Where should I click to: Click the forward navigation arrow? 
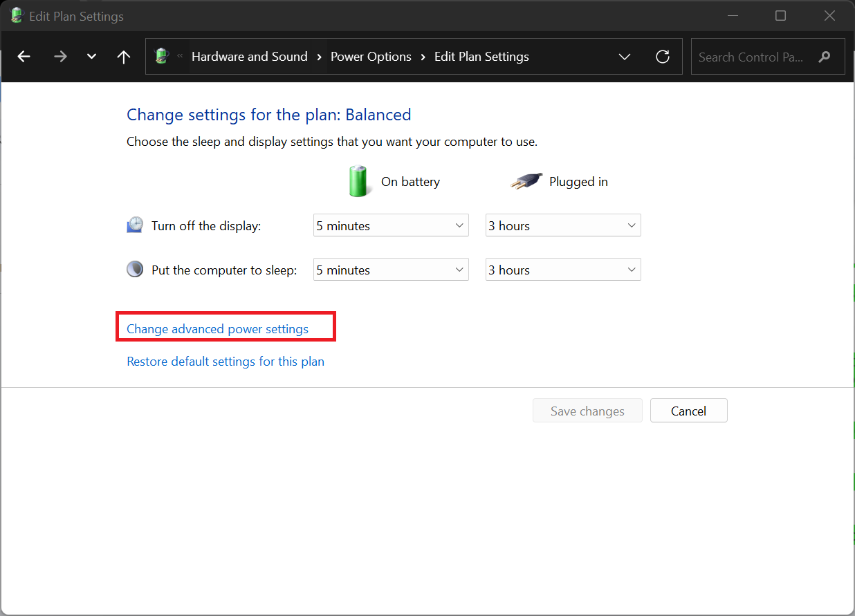pyautogui.click(x=61, y=57)
